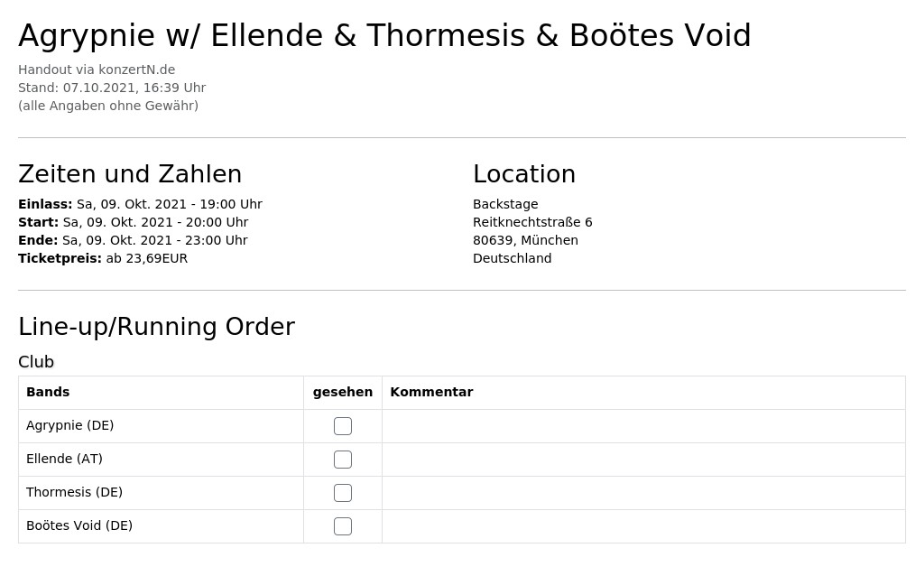Check the gesehen box for Agrypnie
The width and height of the screenshot is (924, 576).
click(x=342, y=425)
